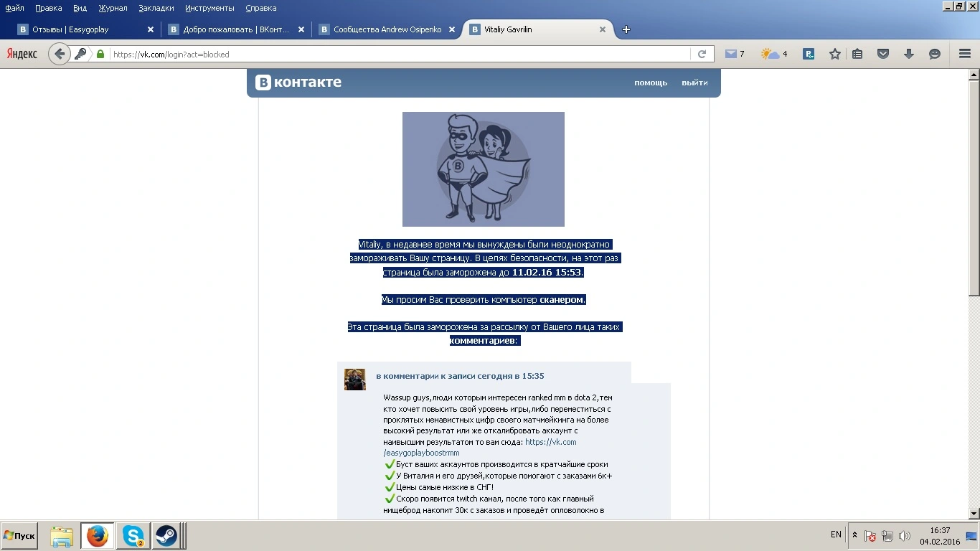Click the vertical scrollbar thumb
The image size is (980, 551).
click(x=974, y=188)
